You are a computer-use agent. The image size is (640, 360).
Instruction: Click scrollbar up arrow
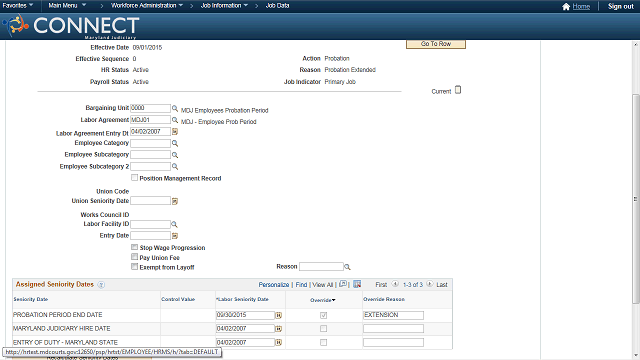click(636, 44)
